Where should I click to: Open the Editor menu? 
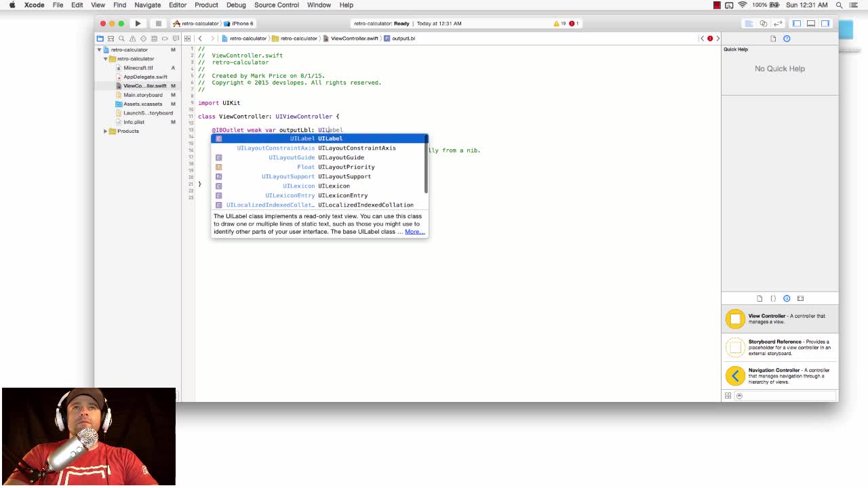178,5
